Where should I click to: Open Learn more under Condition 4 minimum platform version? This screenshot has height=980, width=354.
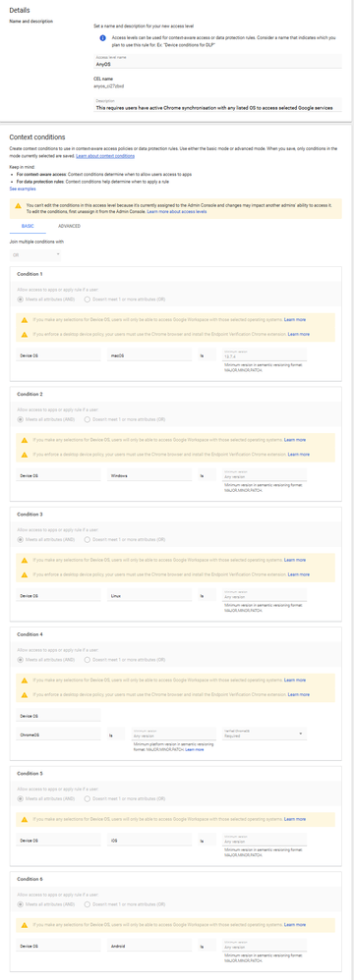click(195, 749)
